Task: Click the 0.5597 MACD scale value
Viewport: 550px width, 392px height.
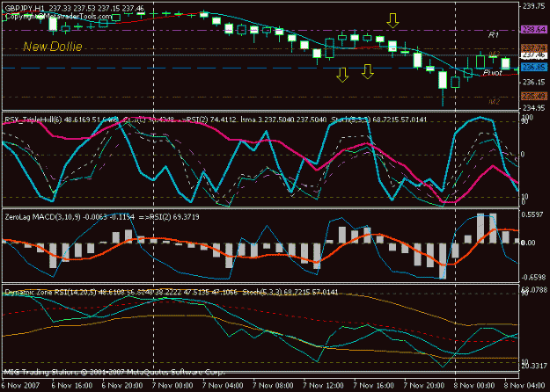Action: coord(533,215)
